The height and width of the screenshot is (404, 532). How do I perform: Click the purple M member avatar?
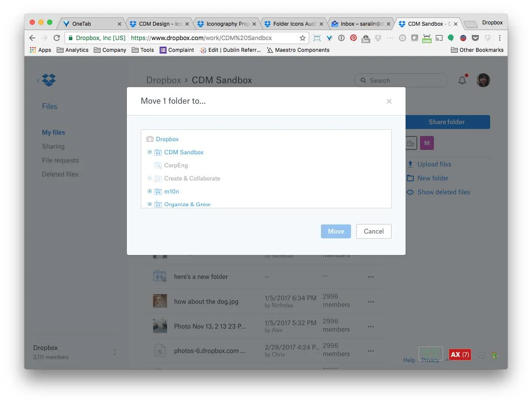tap(427, 143)
